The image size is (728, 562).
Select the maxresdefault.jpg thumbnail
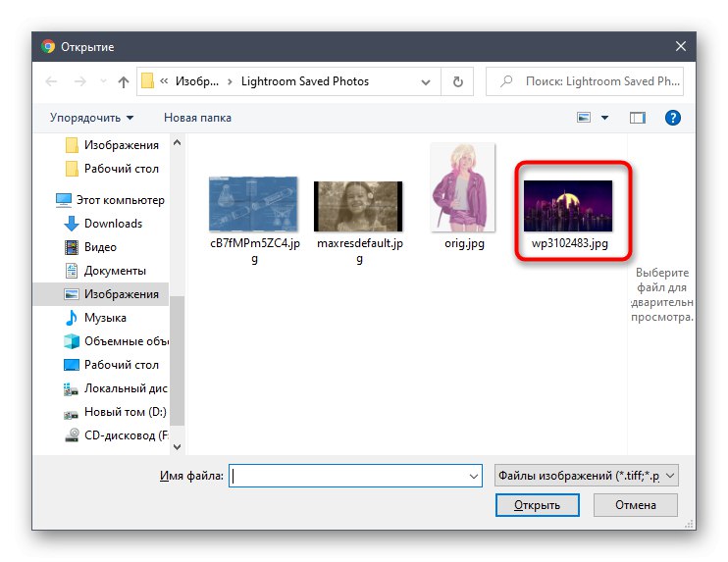(358, 207)
